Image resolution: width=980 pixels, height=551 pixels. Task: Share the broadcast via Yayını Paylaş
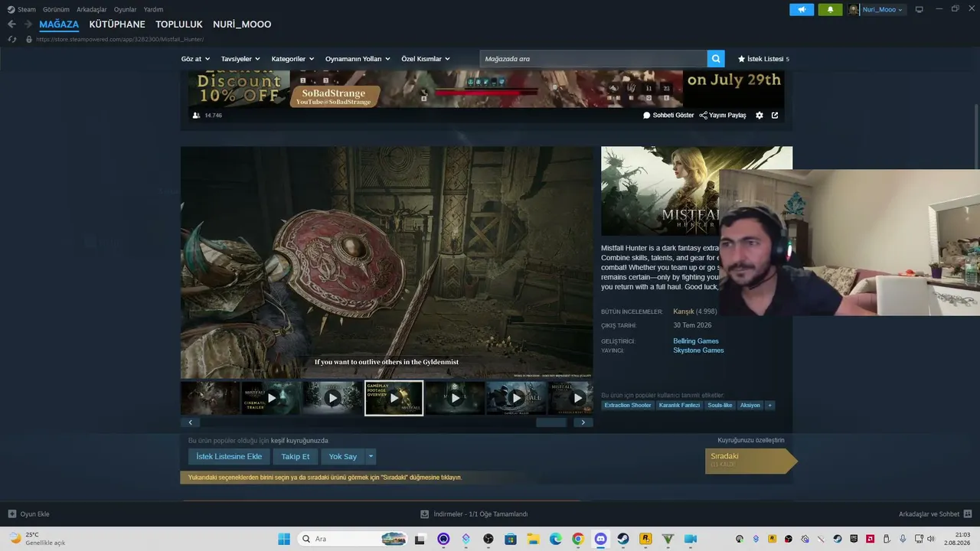coord(723,116)
